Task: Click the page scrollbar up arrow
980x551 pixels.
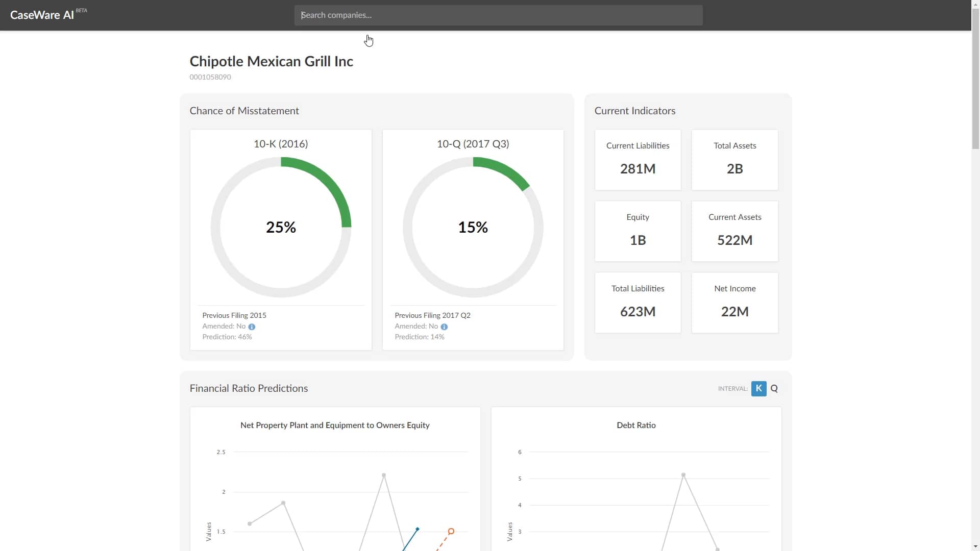Action: [975, 4]
